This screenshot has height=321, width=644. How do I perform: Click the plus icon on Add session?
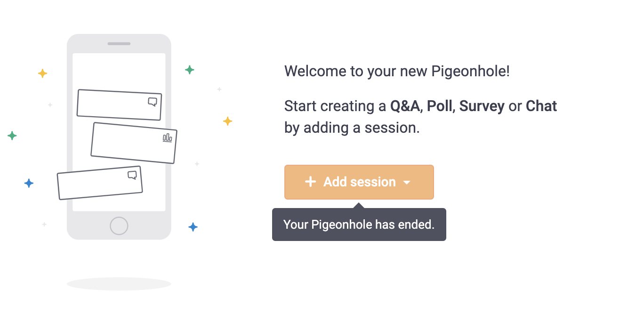pos(310,182)
